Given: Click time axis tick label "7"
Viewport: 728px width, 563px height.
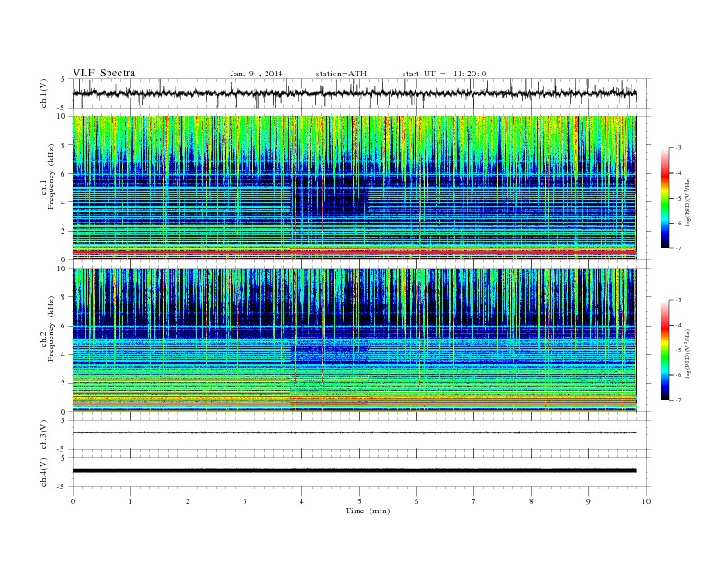Looking at the screenshot, I should tap(474, 501).
